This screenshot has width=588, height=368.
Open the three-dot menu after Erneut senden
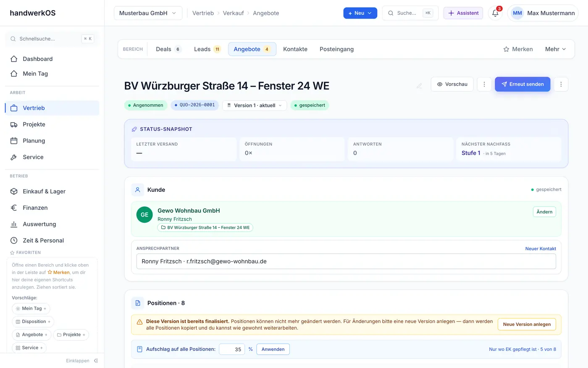[x=561, y=84]
